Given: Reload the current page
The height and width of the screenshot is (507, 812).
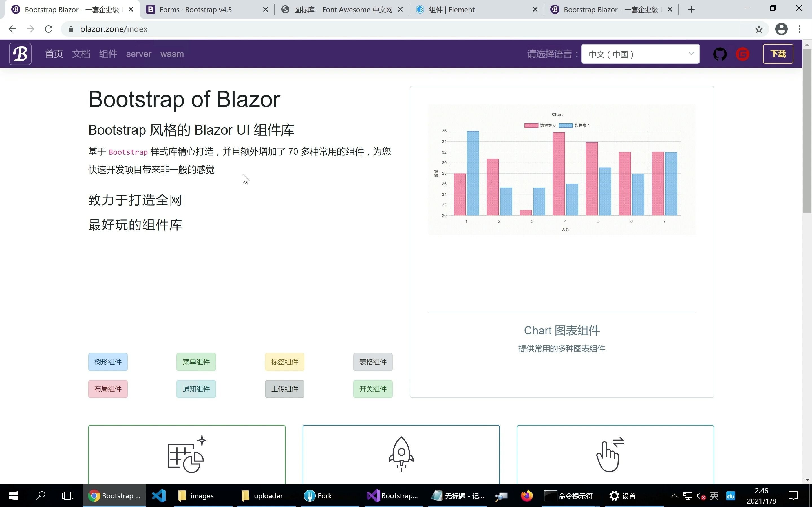Looking at the screenshot, I should pyautogui.click(x=48, y=29).
